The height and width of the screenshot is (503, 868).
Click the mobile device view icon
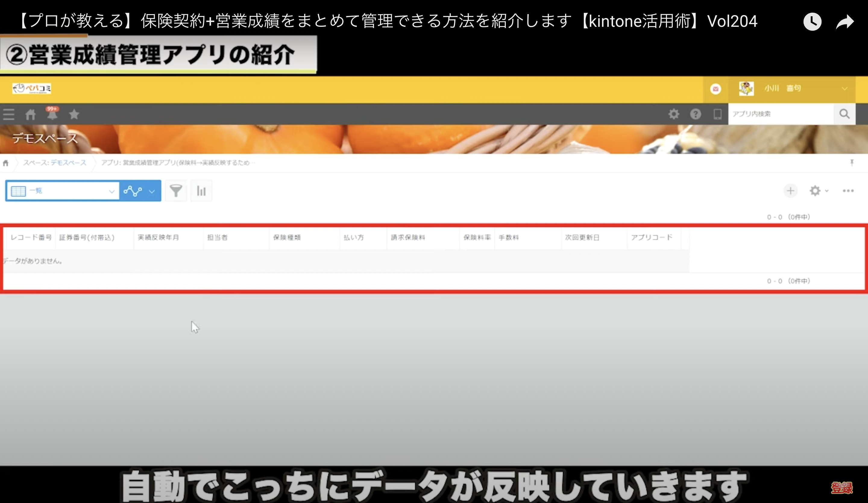tap(718, 114)
